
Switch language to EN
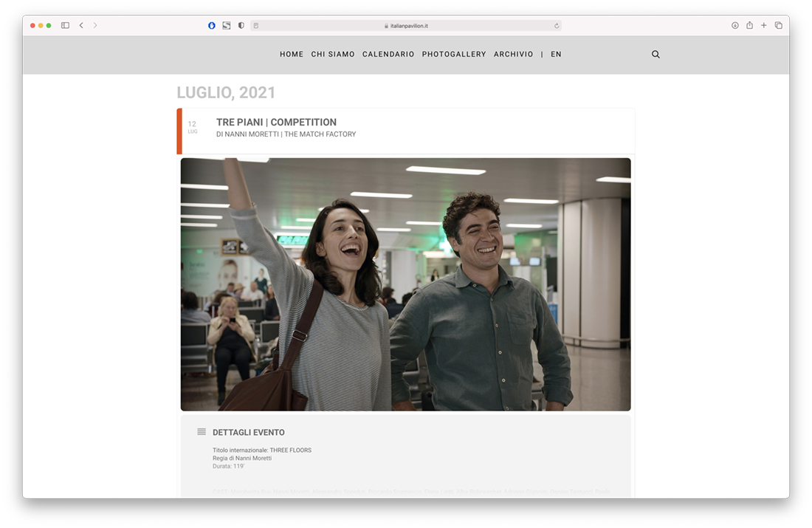[556, 55]
